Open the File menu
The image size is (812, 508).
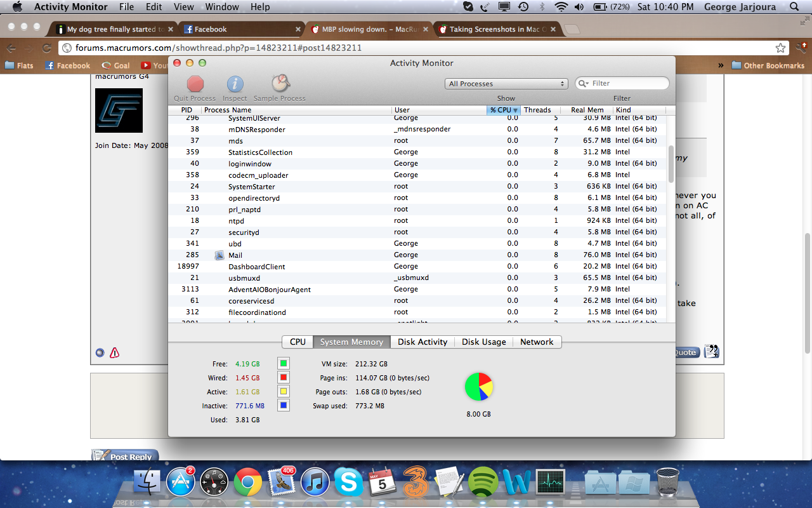point(127,7)
